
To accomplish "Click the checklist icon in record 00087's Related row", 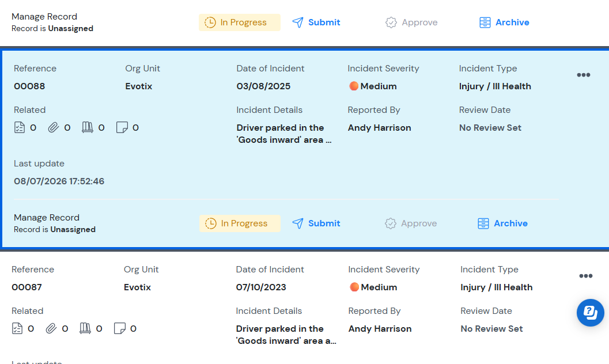I will coord(17,328).
